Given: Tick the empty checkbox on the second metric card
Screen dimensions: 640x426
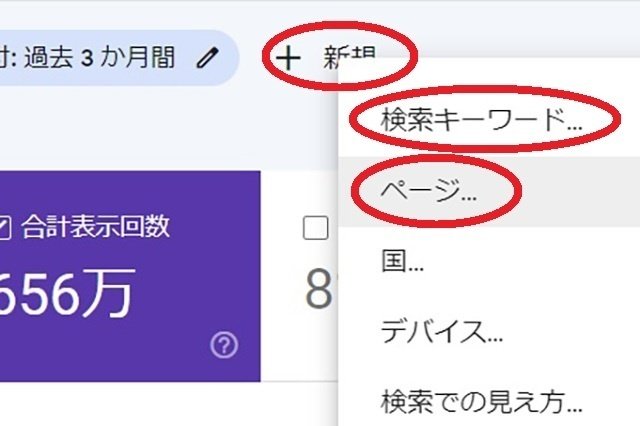Looking at the screenshot, I should pyautogui.click(x=315, y=227).
